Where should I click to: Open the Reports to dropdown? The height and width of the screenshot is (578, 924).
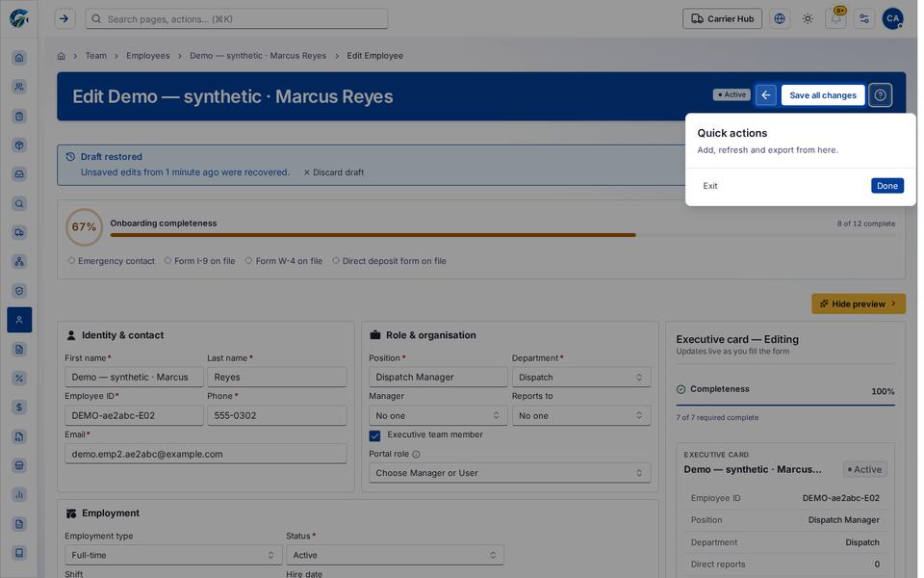pos(581,416)
